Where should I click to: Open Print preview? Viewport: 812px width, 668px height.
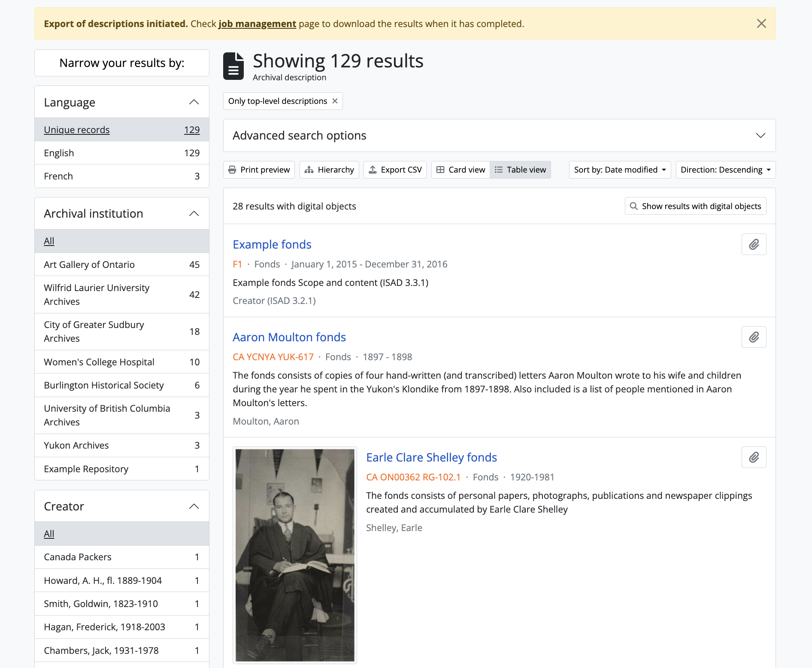pos(259,170)
